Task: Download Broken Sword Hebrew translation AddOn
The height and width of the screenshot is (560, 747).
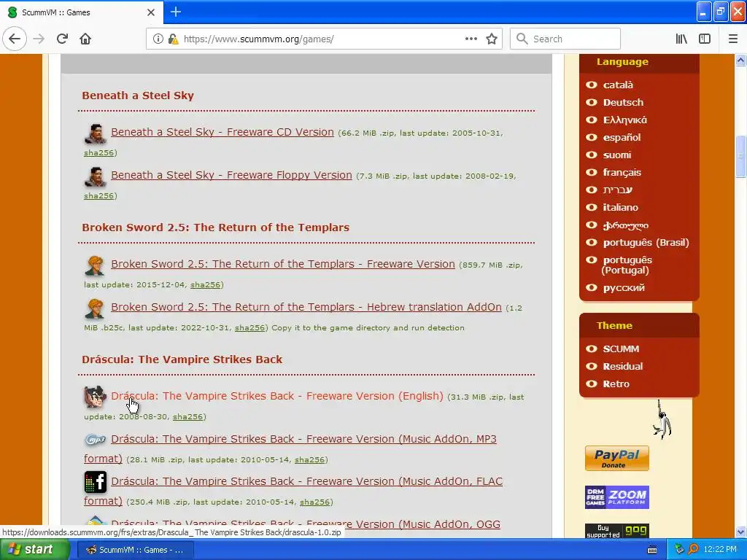Action: 306,307
